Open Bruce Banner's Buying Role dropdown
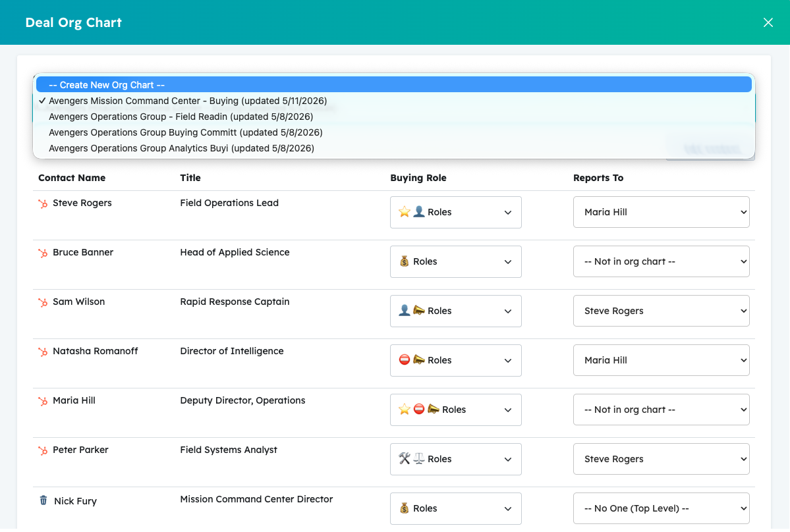The image size is (790, 532). tap(455, 261)
